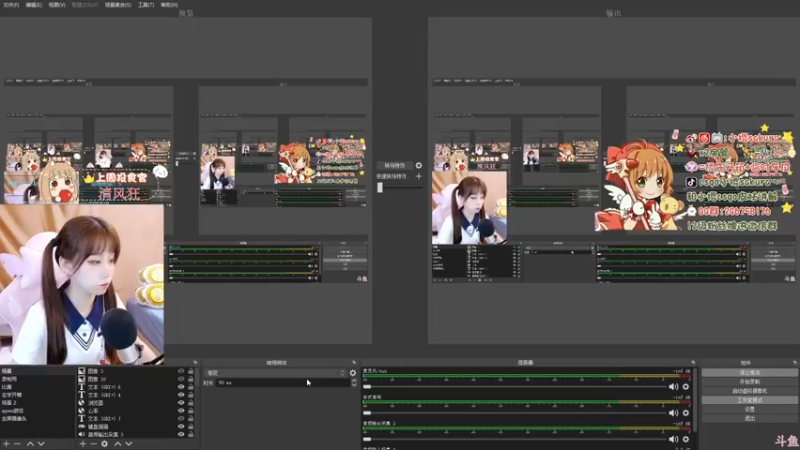This screenshot has height=450, width=800.
Task: Select apex游戏 scene
Action: click(x=38, y=411)
